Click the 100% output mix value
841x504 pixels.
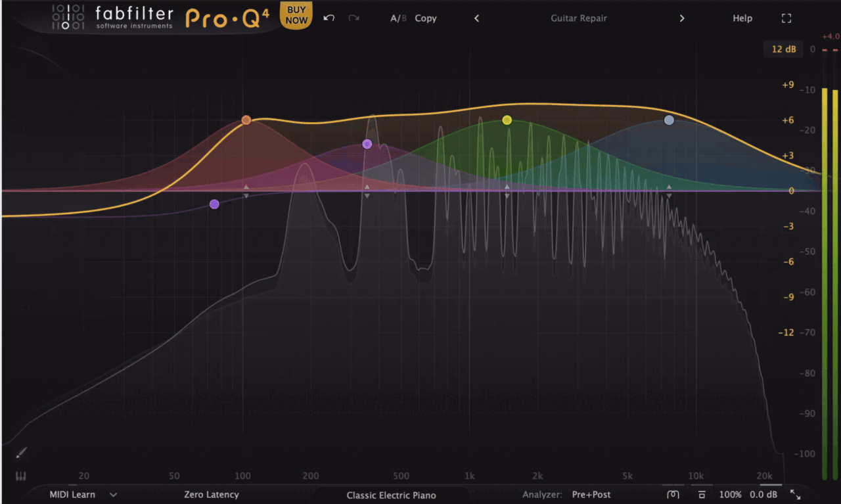coord(730,495)
